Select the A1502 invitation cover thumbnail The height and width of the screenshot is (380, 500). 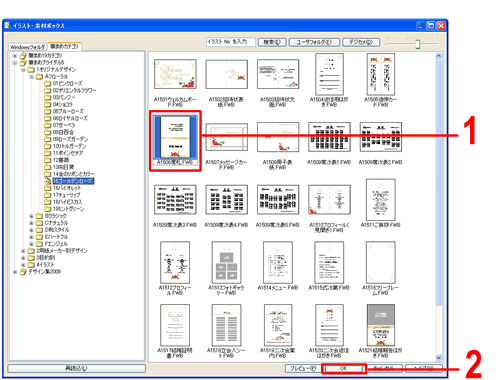pos(226,74)
